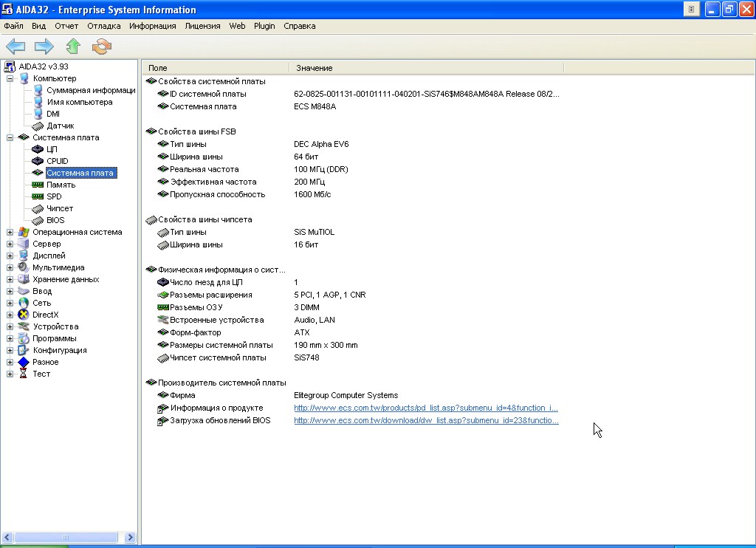Click the SPD memory module icon

(38, 196)
